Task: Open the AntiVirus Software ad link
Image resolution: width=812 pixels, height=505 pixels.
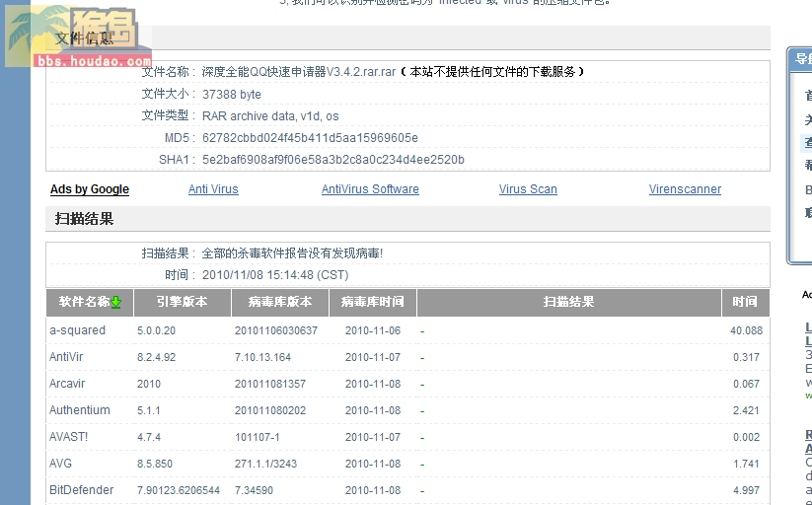Action: click(x=370, y=189)
